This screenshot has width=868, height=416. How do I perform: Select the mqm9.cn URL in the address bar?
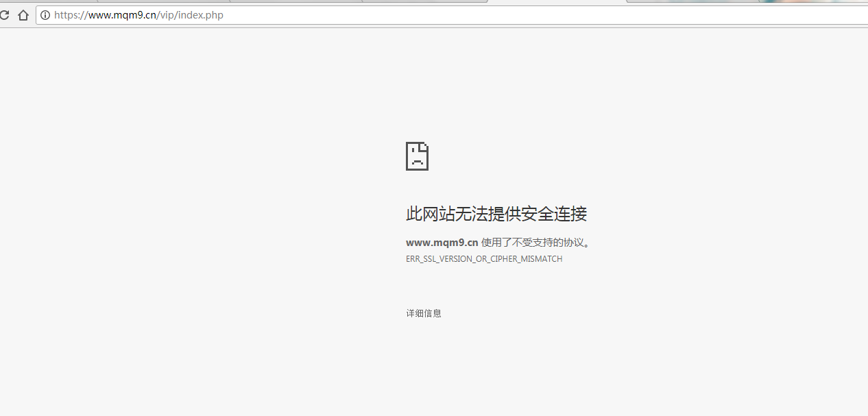[138, 15]
